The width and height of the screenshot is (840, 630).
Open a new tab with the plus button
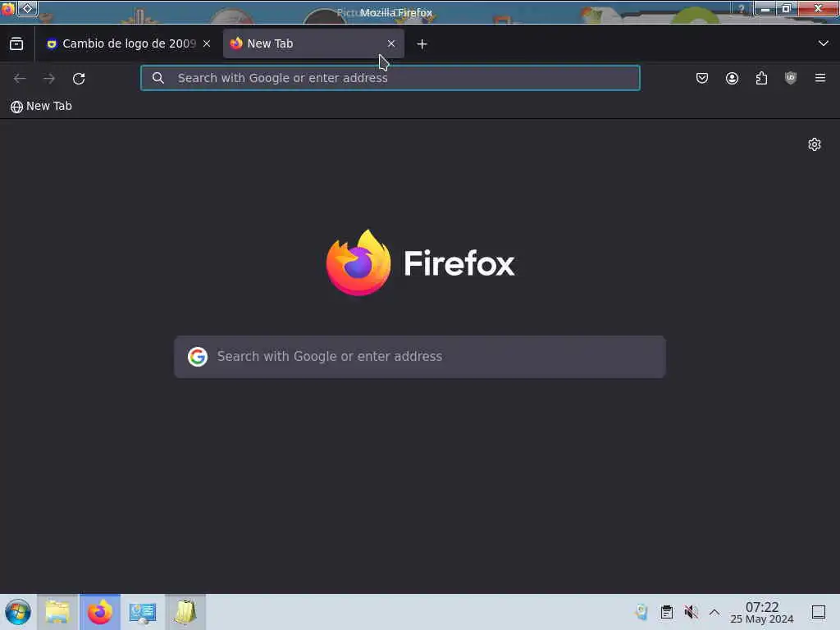click(422, 44)
